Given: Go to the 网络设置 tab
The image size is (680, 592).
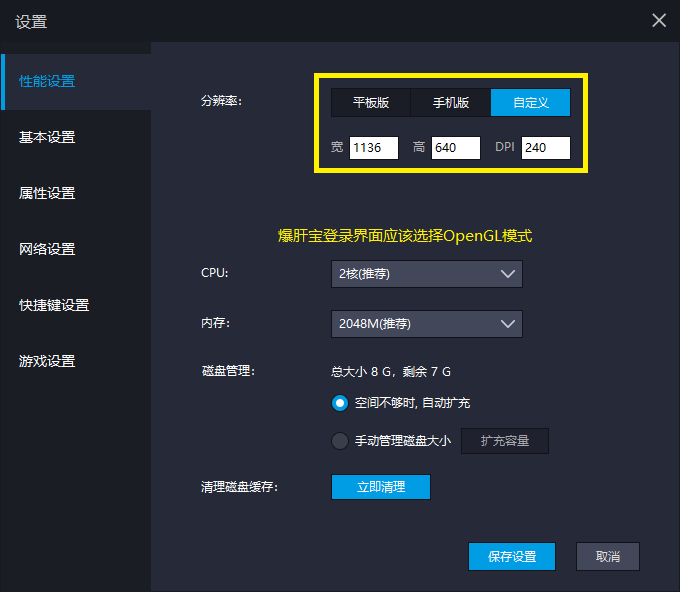Looking at the screenshot, I should [x=47, y=249].
